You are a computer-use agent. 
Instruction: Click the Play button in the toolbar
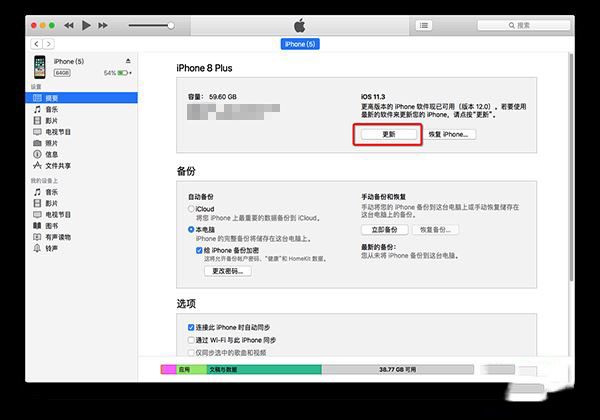pos(87,24)
